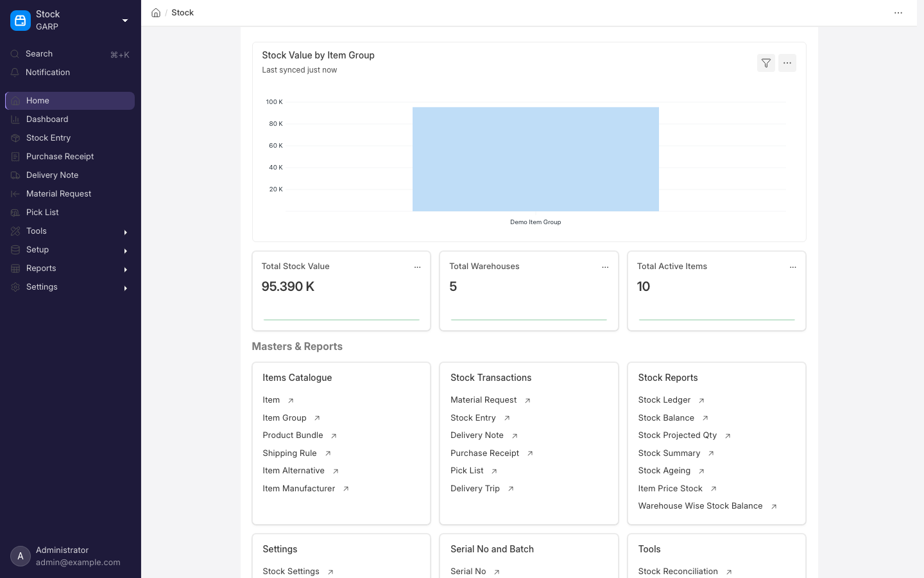Viewport: 924px width, 578px height.
Task: Expand the Settings sidebar section
Action: [70, 287]
